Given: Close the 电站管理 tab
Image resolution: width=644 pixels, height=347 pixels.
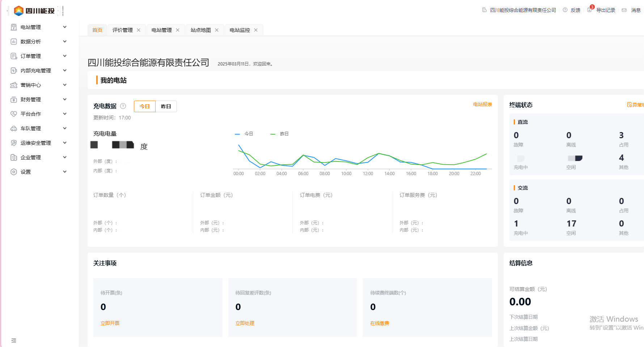Looking at the screenshot, I should 178,30.
